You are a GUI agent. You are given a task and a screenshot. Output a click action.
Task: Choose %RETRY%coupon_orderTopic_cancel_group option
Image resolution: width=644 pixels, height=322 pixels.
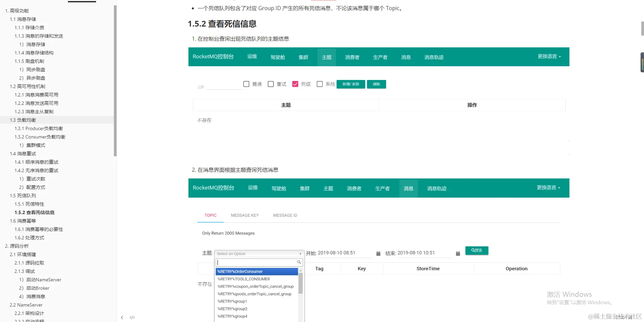click(257, 286)
